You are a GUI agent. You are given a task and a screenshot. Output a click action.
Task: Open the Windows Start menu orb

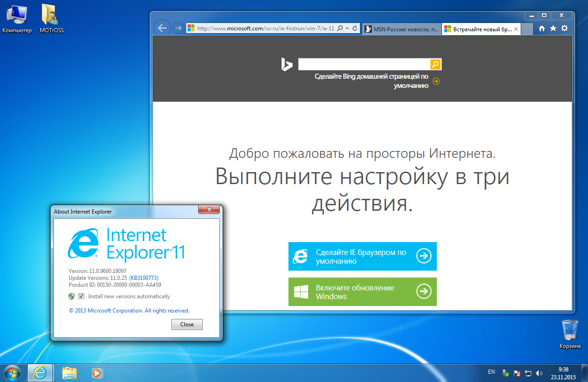[x=12, y=372]
